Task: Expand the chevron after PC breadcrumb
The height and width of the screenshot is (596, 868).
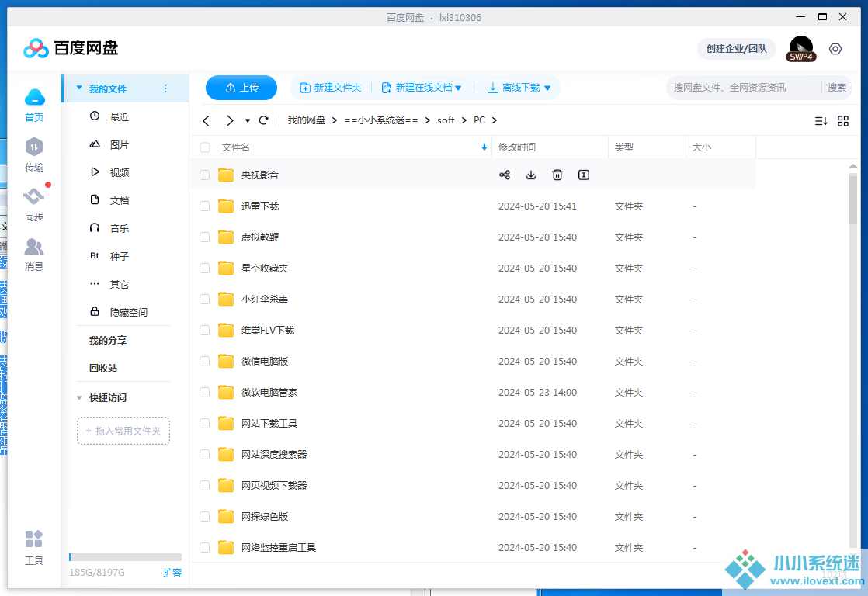Action: [495, 120]
